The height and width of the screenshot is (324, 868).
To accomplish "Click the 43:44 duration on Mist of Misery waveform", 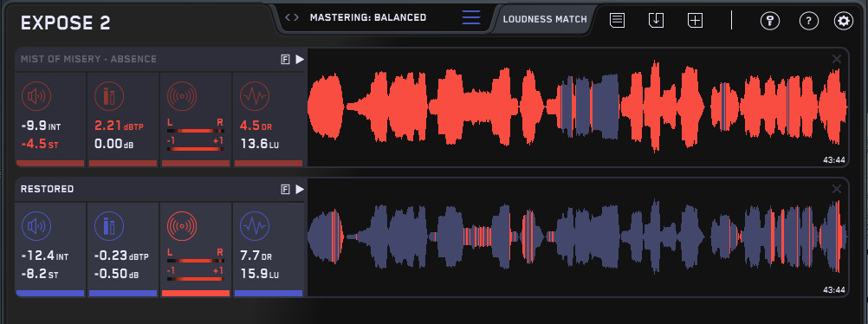I will click(834, 160).
